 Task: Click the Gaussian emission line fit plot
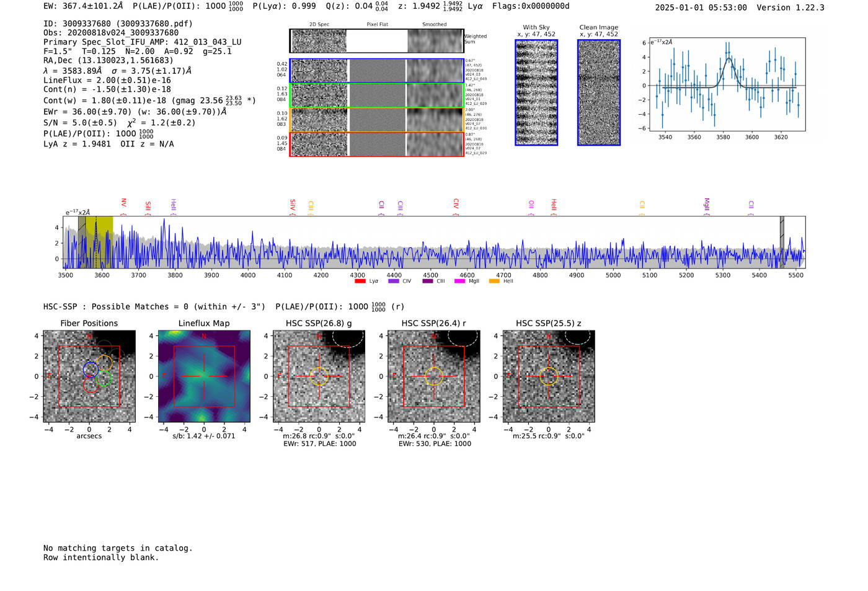click(x=727, y=84)
